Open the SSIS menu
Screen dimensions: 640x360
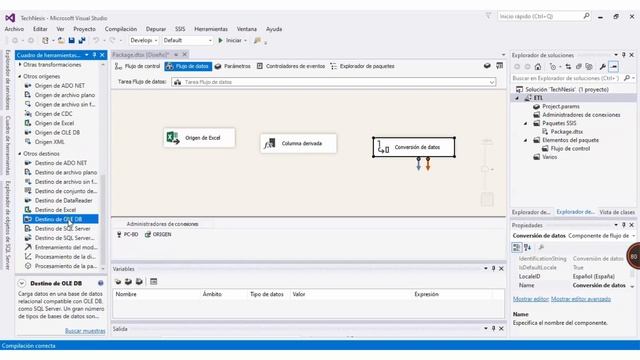pyautogui.click(x=180, y=29)
